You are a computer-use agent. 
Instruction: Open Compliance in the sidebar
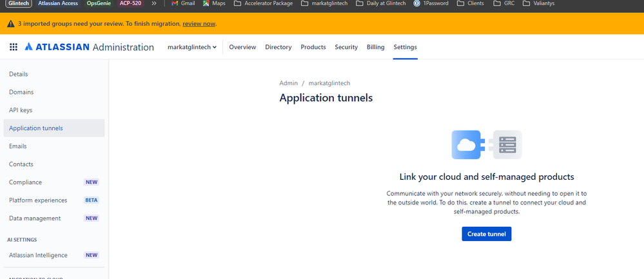[x=54, y=182]
